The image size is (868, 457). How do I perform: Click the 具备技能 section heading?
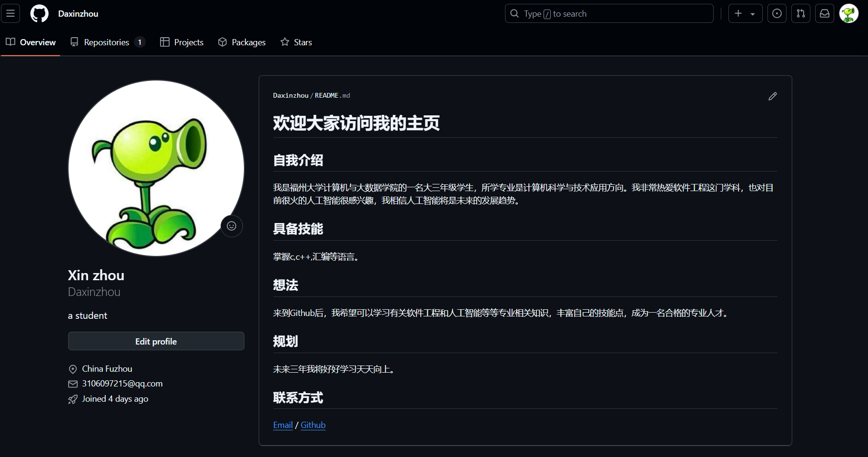(298, 229)
